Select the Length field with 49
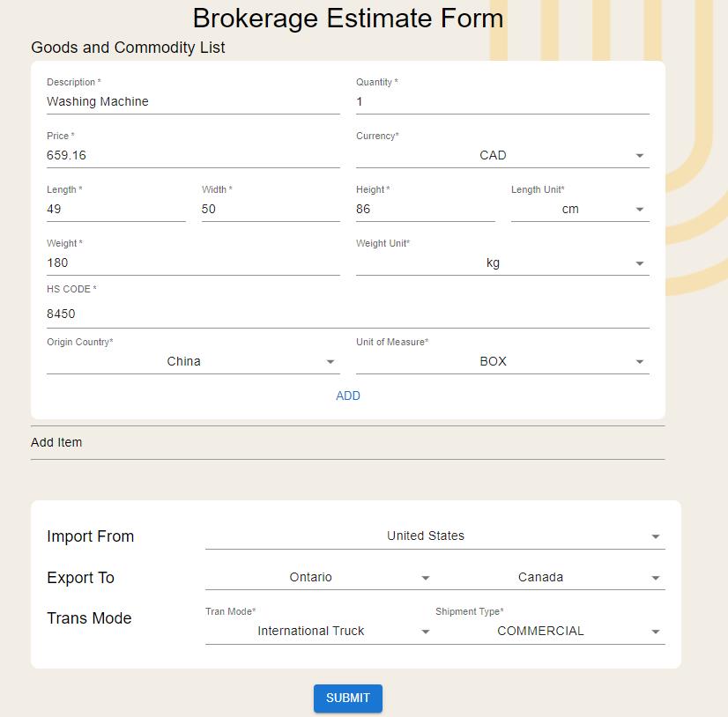 pyautogui.click(x=116, y=210)
